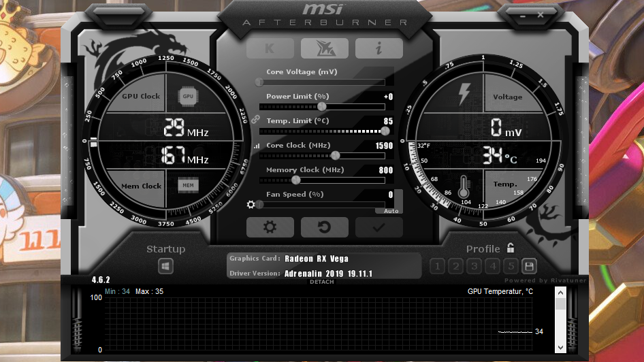Reset settings with circular arrow button
Image resolution: width=644 pixels, height=362 pixels.
click(x=325, y=227)
